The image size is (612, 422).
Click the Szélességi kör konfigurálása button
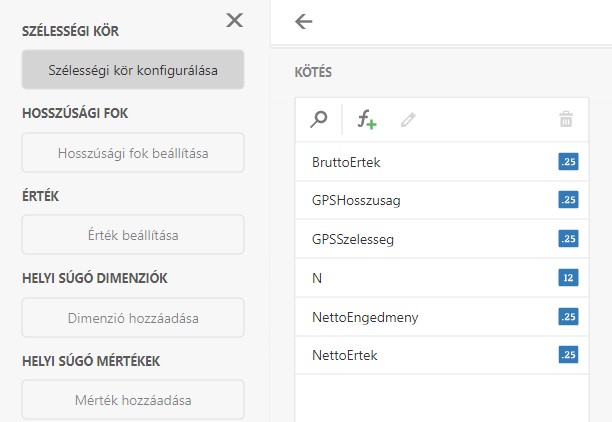(x=132, y=70)
